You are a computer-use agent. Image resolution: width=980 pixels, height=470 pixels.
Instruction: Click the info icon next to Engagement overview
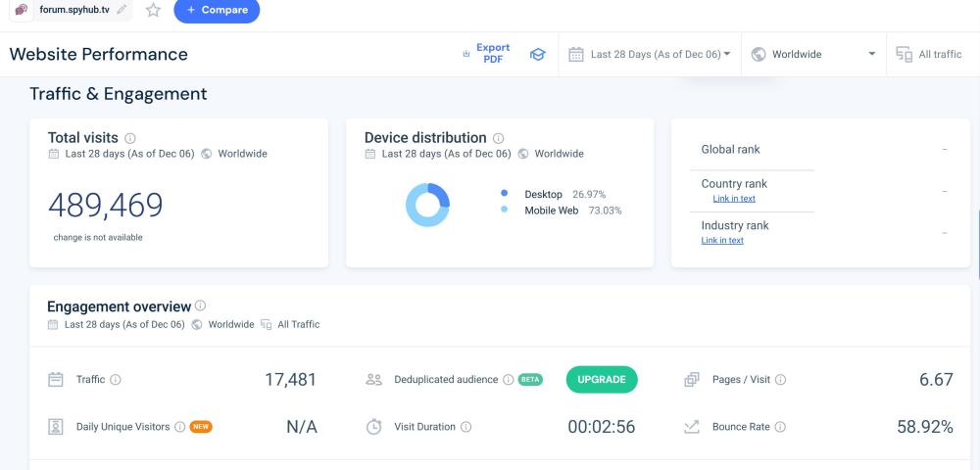[201, 305]
